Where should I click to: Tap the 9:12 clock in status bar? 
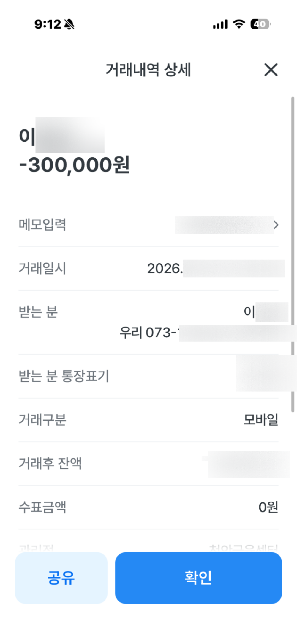[x=48, y=24]
